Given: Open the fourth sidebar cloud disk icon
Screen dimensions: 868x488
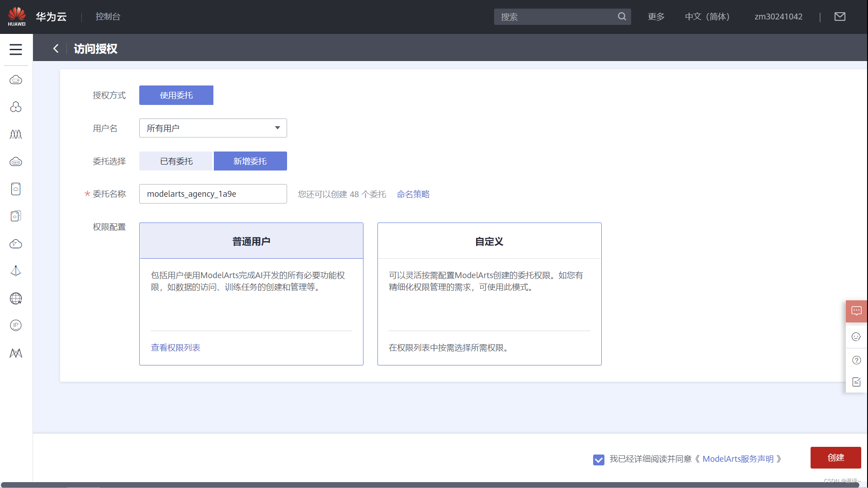Looking at the screenshot, I should pyautogui.click(x=16, y=161).
